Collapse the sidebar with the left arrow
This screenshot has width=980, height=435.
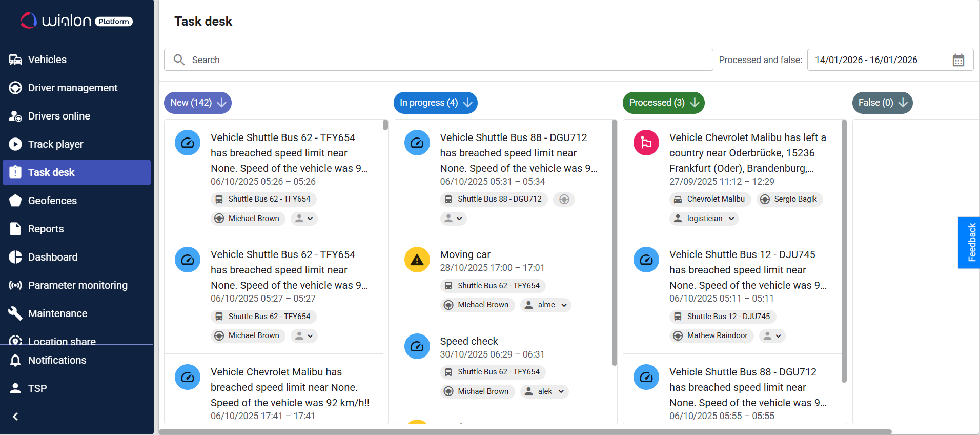[15, 417]
